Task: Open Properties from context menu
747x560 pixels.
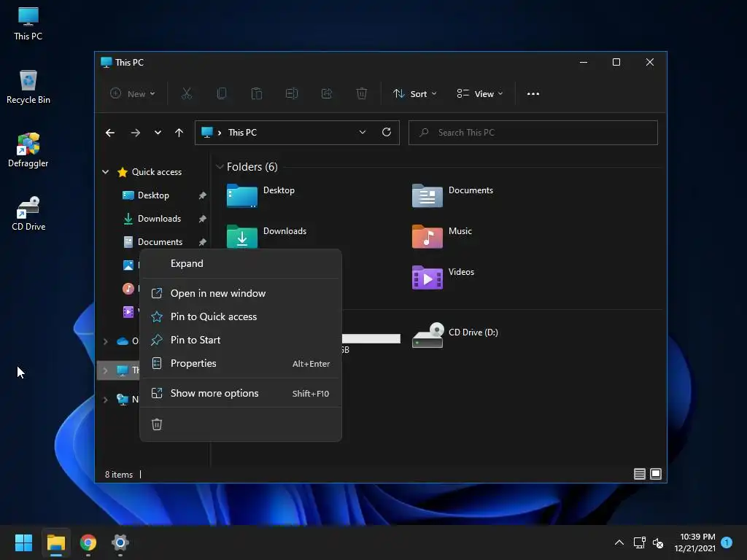Action: point(241,363)
